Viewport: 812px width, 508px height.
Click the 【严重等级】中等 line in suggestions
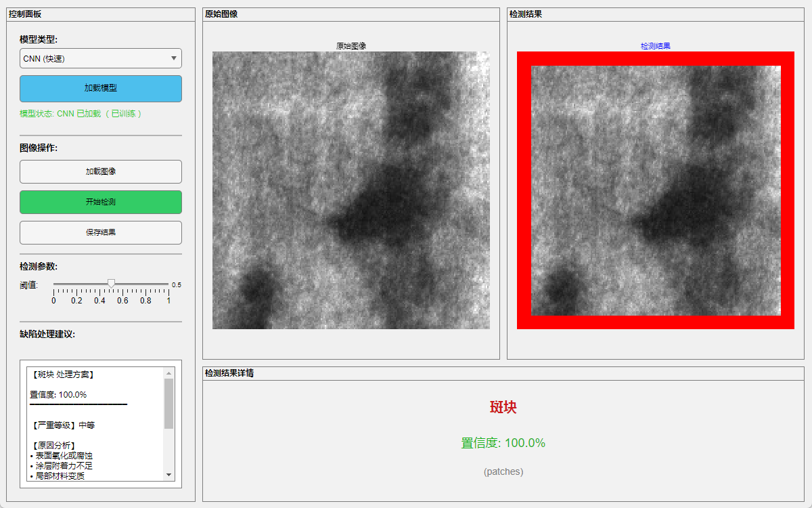(64, 425)
